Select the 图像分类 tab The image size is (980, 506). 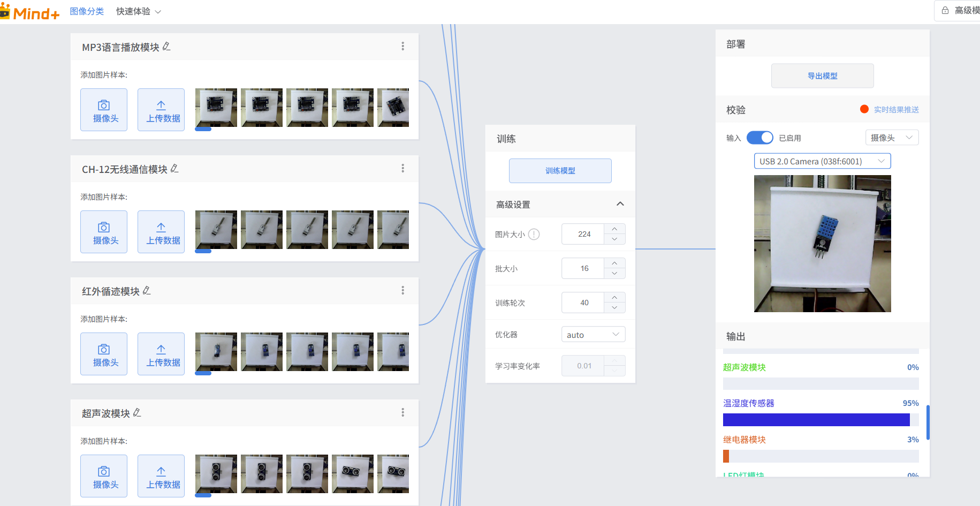[x=87, y=11]
